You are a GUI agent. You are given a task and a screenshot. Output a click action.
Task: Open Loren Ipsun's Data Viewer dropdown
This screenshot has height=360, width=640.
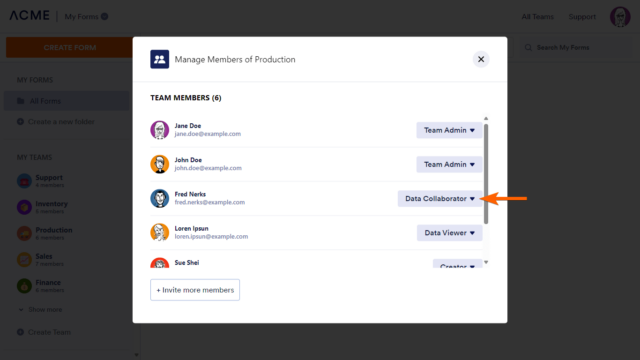click(449, 233)
